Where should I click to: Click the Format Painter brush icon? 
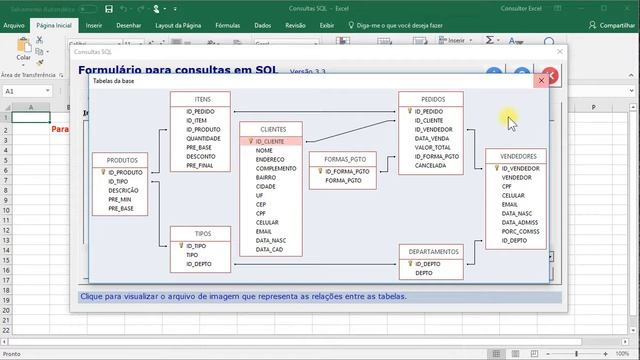(x=40, y=63)
